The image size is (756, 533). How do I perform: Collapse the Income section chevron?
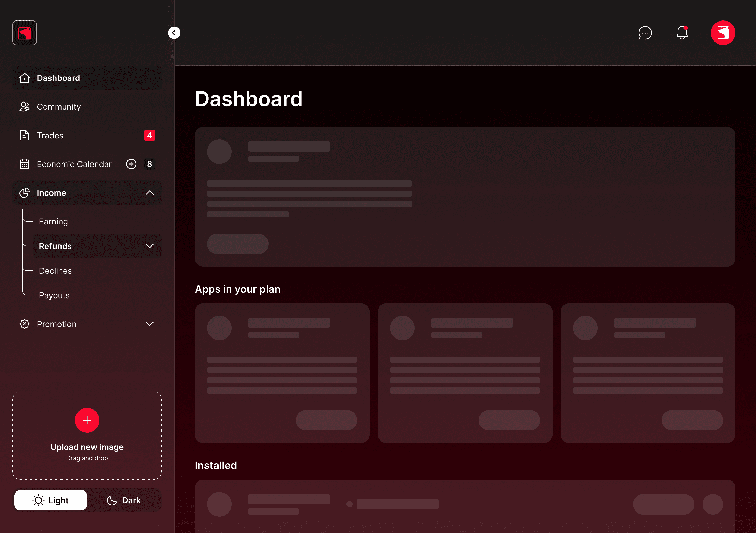point(149,193)
